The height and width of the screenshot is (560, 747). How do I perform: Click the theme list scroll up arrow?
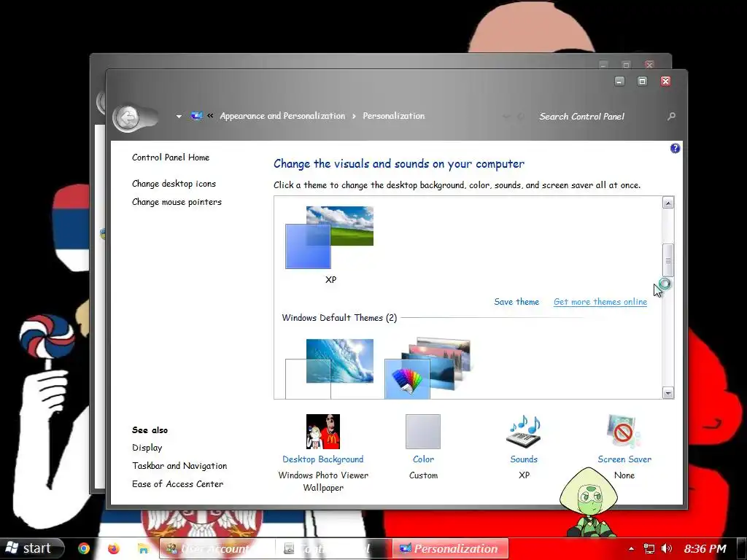[x=668, y=203]
